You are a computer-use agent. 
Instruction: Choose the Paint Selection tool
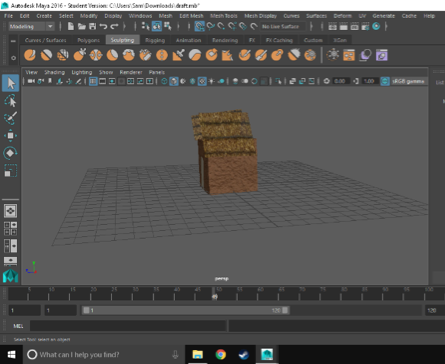coord(10,118)
